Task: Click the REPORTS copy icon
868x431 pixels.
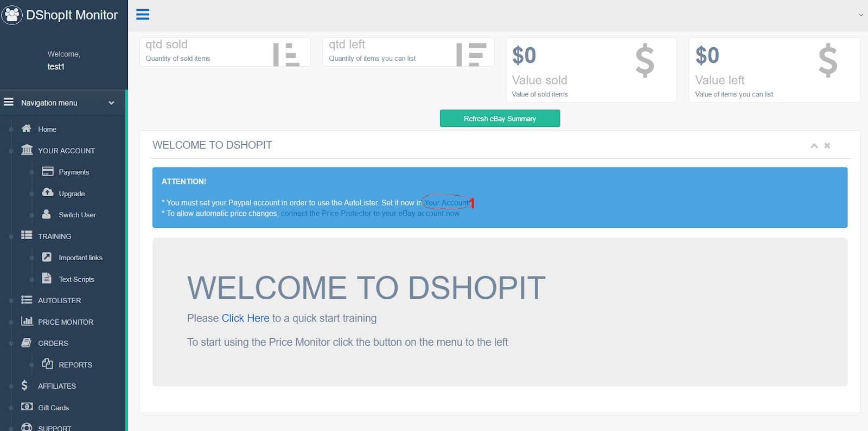Action: (47, 364)
